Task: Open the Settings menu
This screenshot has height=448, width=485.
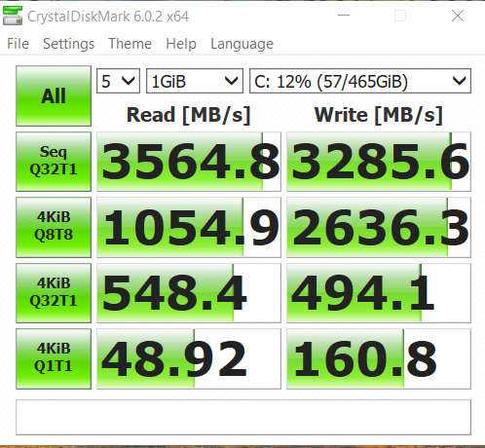Action: [69, 44]
